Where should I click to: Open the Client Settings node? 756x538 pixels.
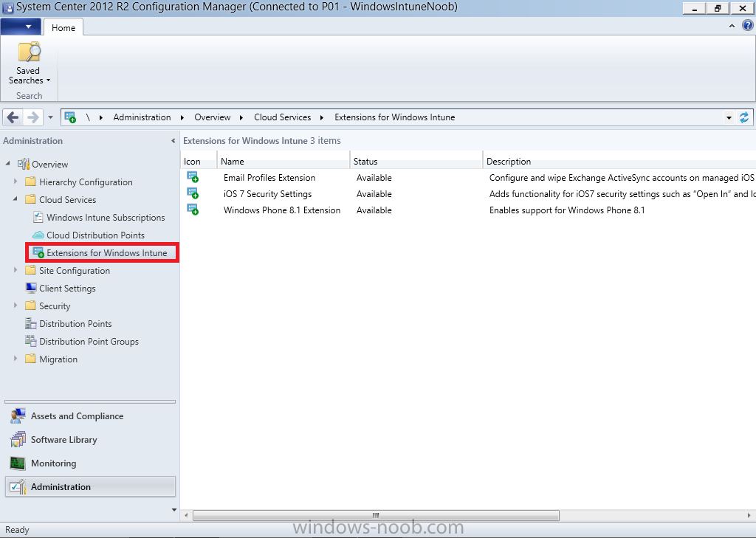67,289
